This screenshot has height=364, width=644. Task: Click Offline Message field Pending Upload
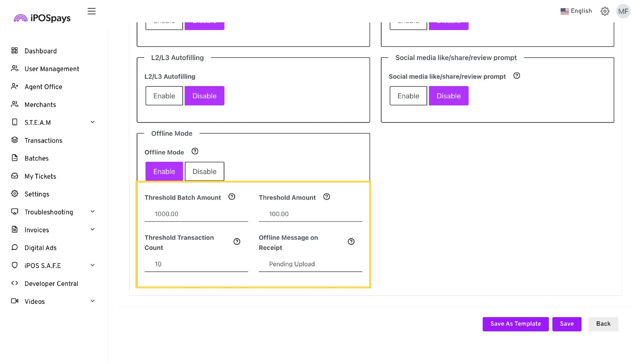pos(310,264)
